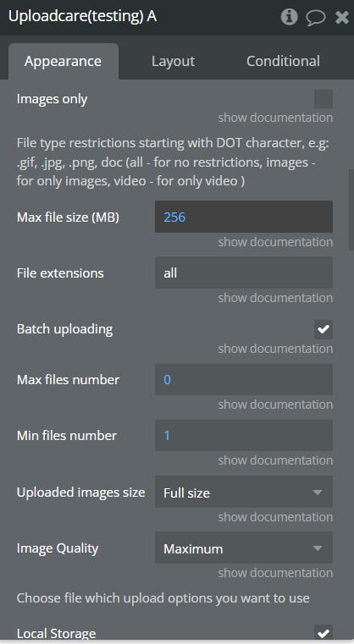Click the File extensions input field
This screenshot has height=644, width=354.
(x=244, y=272)
